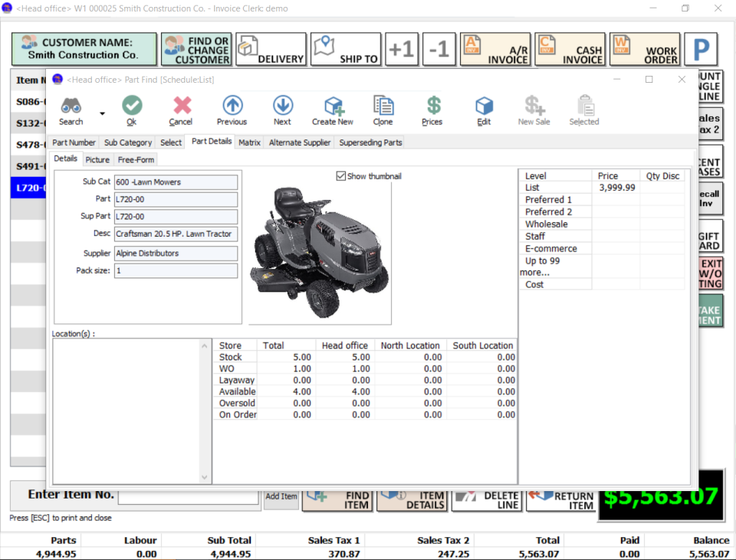Open Superseding Parts tab
Screen dimensions: 736x560
(370, 142)
